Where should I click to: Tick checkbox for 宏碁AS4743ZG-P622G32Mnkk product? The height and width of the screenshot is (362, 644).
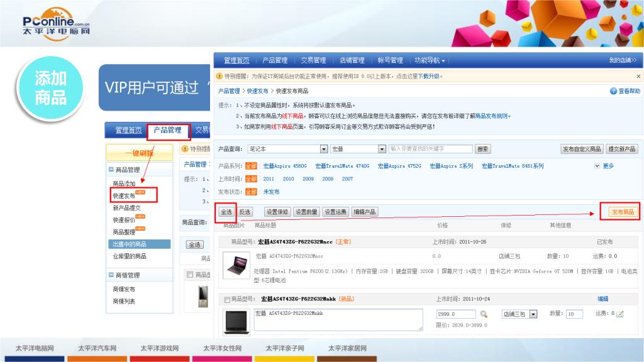tap(226, 300)
